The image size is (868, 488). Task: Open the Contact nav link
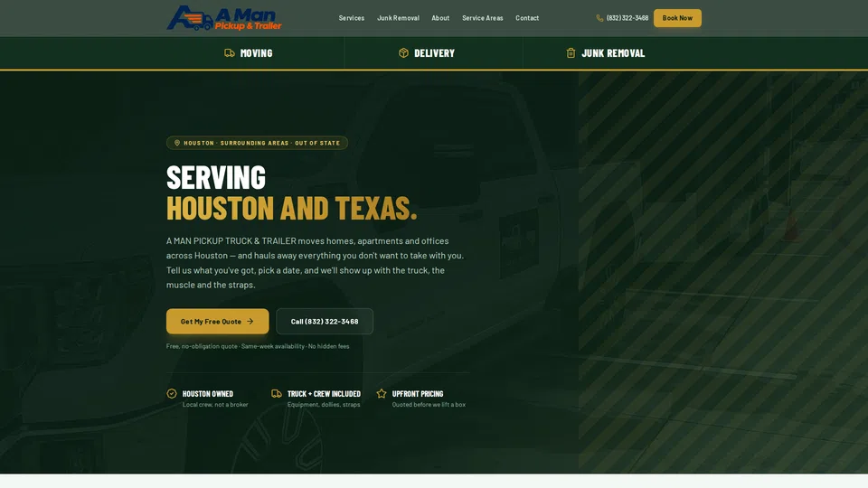point(527,18)
